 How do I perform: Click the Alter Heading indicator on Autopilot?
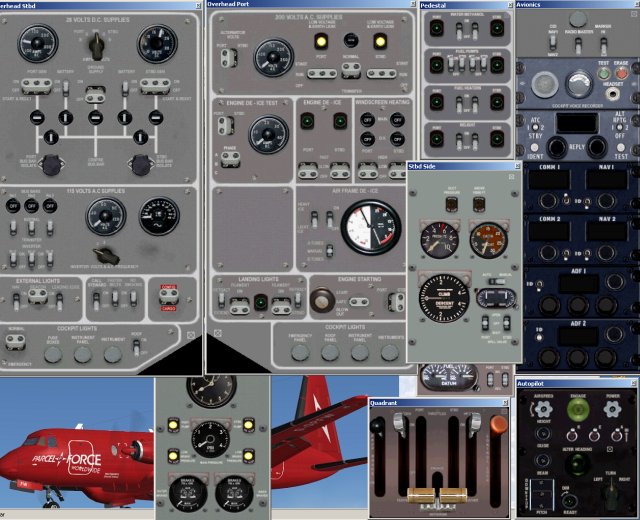(x=577, y=465)
